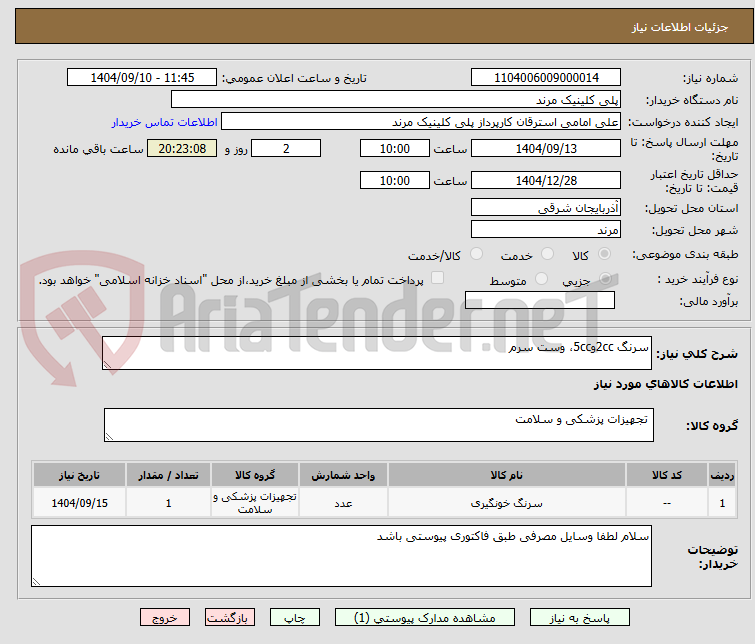
Task: Click the تعداد / مقدار column header
Action: [169, 475]
